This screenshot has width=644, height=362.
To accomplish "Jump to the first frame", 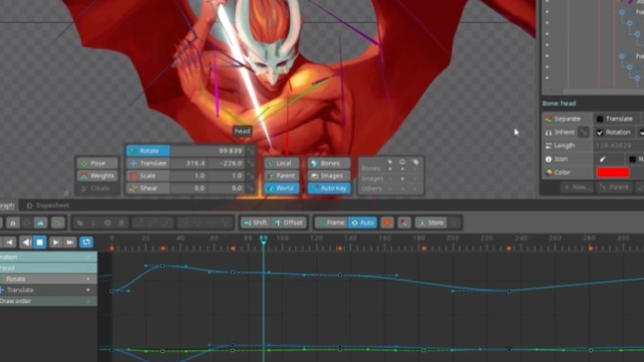I will pos(10,242).
